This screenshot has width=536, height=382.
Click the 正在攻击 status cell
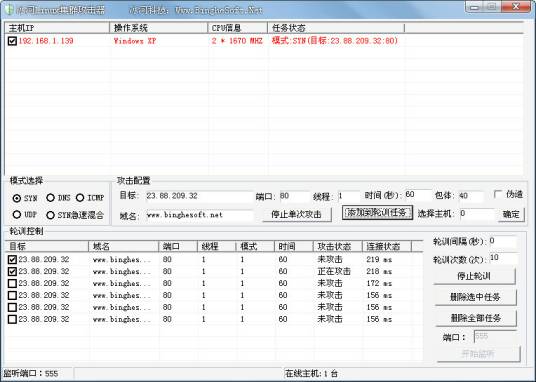[334, 272]
